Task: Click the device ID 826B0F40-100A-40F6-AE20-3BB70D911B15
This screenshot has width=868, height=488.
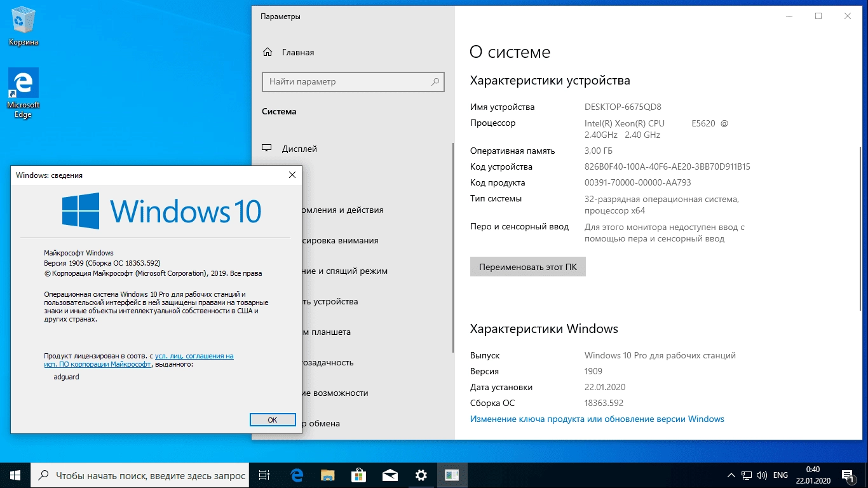Action: coord(667,166)
